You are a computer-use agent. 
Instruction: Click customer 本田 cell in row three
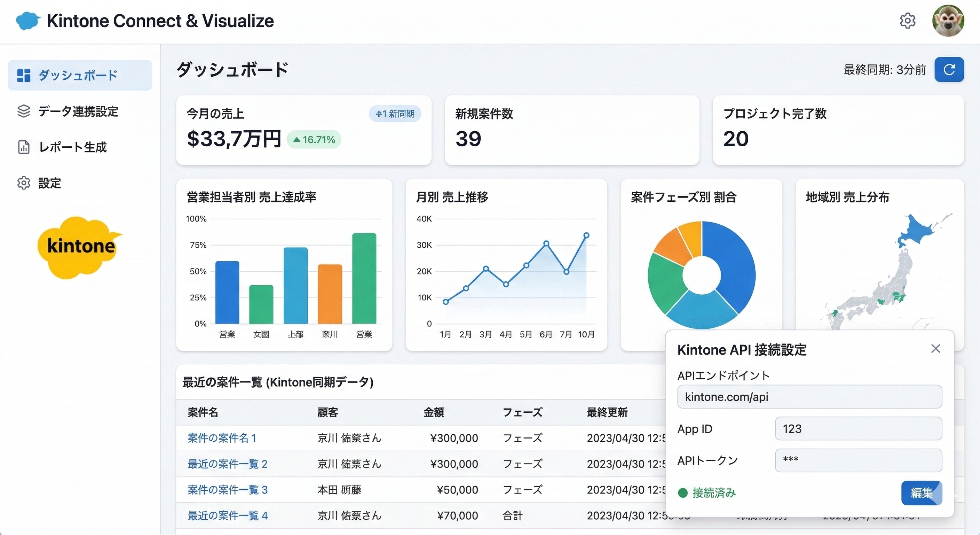tap(339, 490)
